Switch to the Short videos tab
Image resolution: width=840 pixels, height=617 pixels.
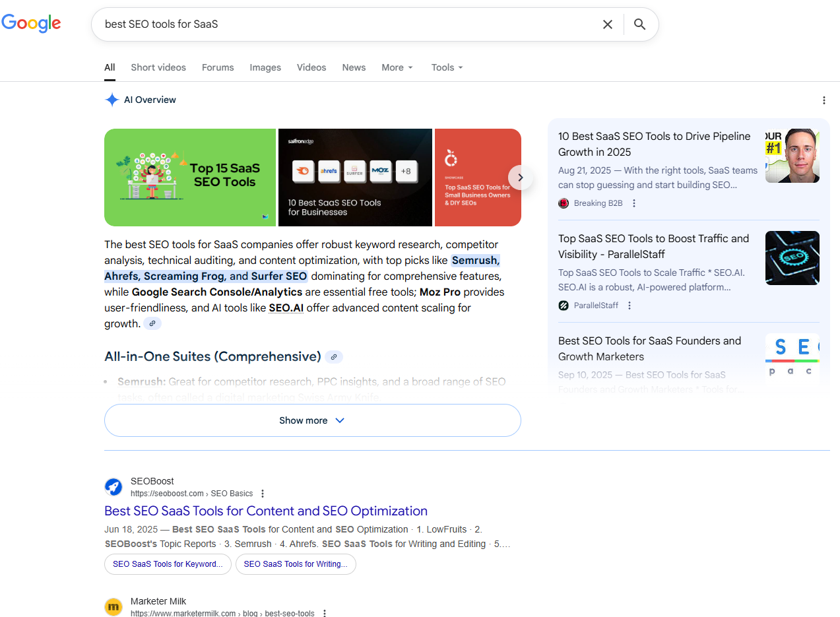pyautogui.click(x=158, y=67)
